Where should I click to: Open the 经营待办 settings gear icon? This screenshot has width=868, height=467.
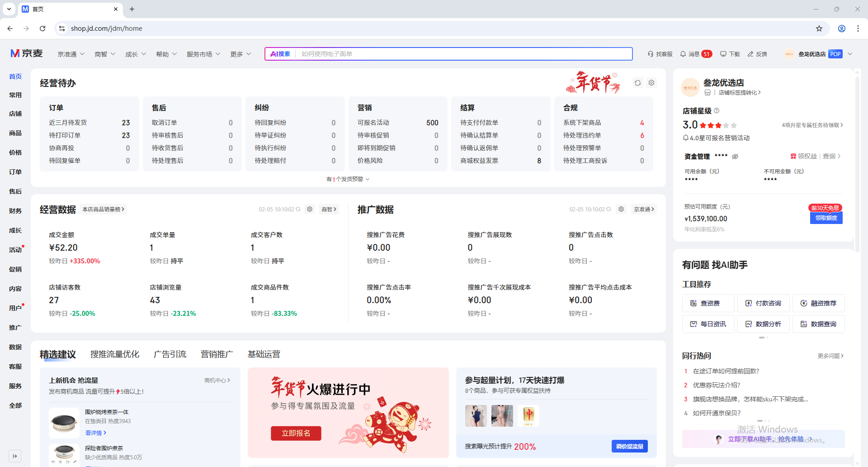tap(651, 83)
